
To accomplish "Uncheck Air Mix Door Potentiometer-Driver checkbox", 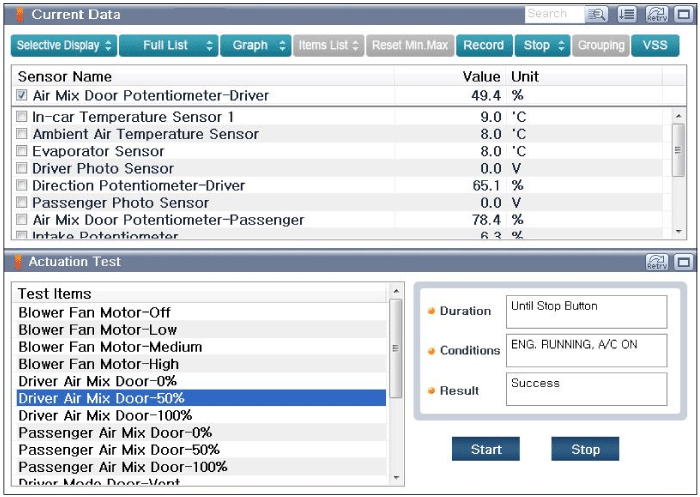I will point(21,95).
